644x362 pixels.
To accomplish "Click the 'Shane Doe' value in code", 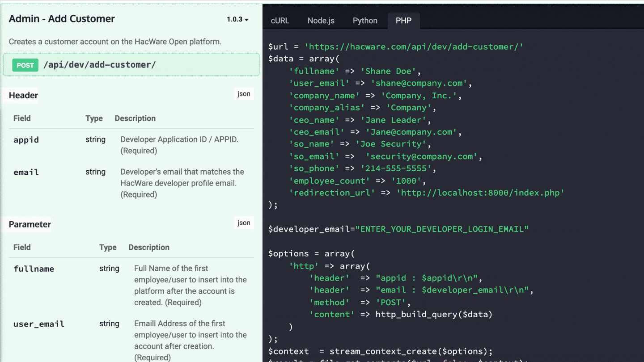I will [388, 71].
